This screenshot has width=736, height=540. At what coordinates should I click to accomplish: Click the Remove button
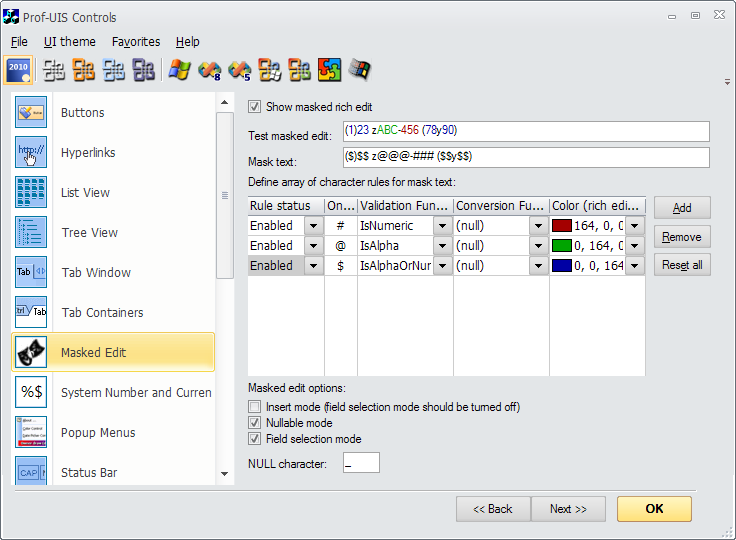click(682, 237)
